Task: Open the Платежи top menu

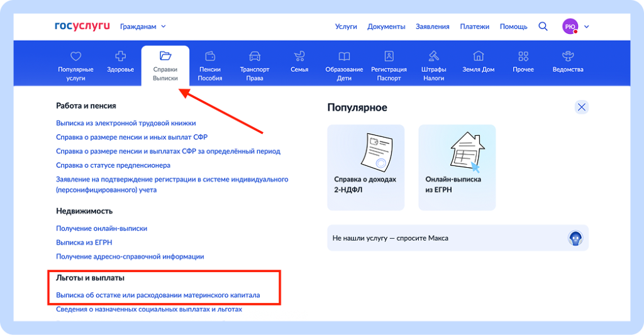Action: tap(474, 26)
